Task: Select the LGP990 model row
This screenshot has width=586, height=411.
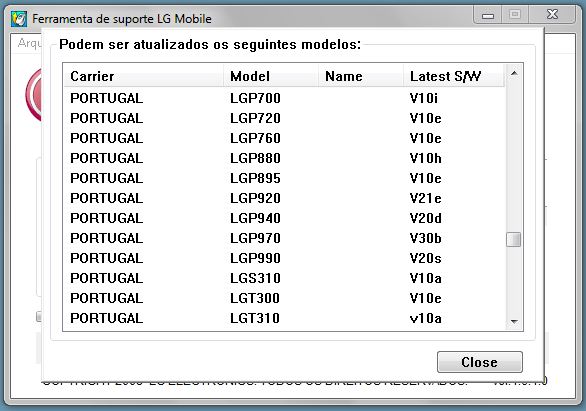Action: click(284, 258)
